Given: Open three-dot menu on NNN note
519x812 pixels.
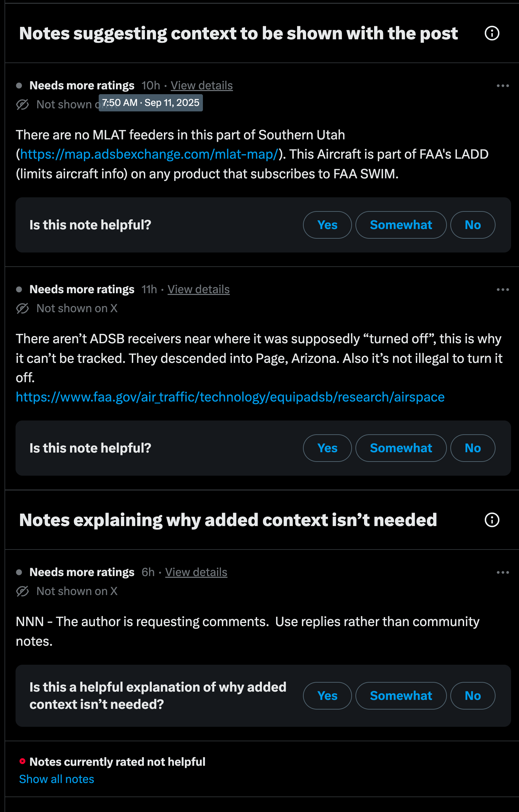Looking at the screenshot, I should click(x=502, y=572).
